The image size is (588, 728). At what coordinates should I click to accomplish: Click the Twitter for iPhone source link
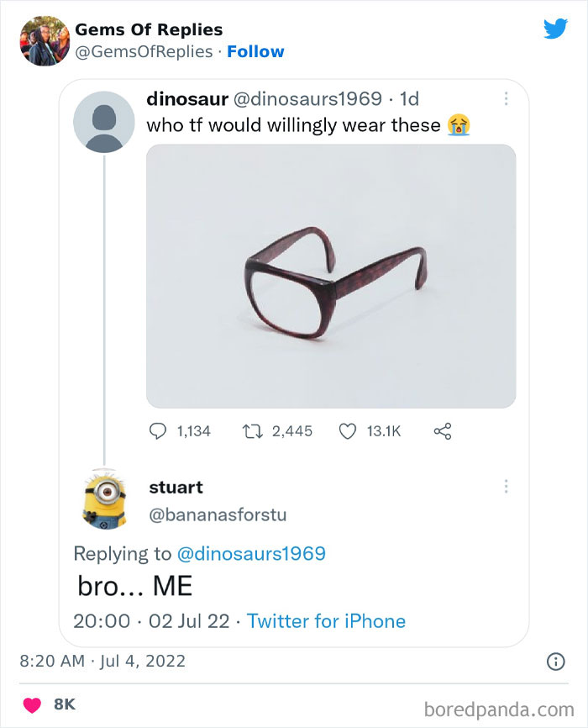(328, 620)
